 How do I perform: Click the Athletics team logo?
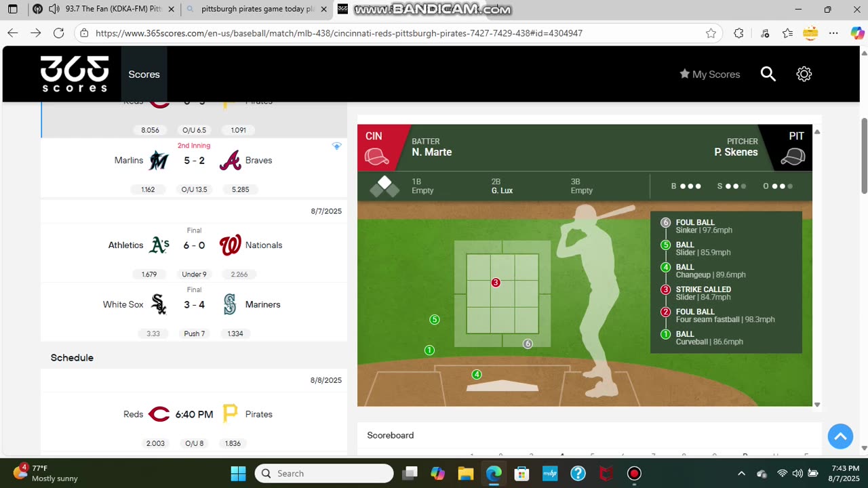pos(159,245)
